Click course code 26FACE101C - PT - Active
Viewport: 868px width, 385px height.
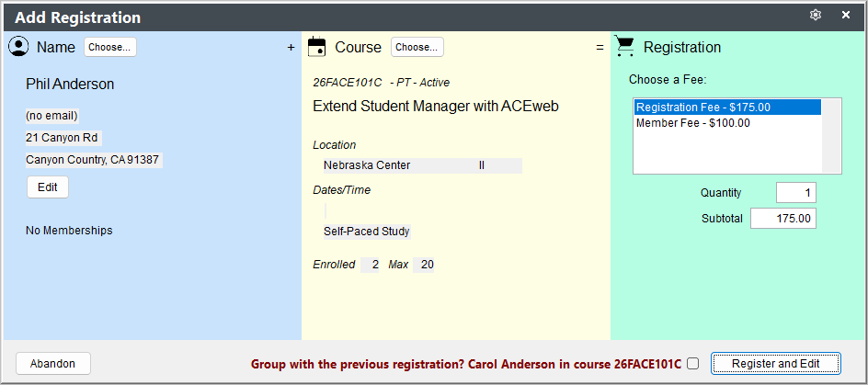[382, 83]
